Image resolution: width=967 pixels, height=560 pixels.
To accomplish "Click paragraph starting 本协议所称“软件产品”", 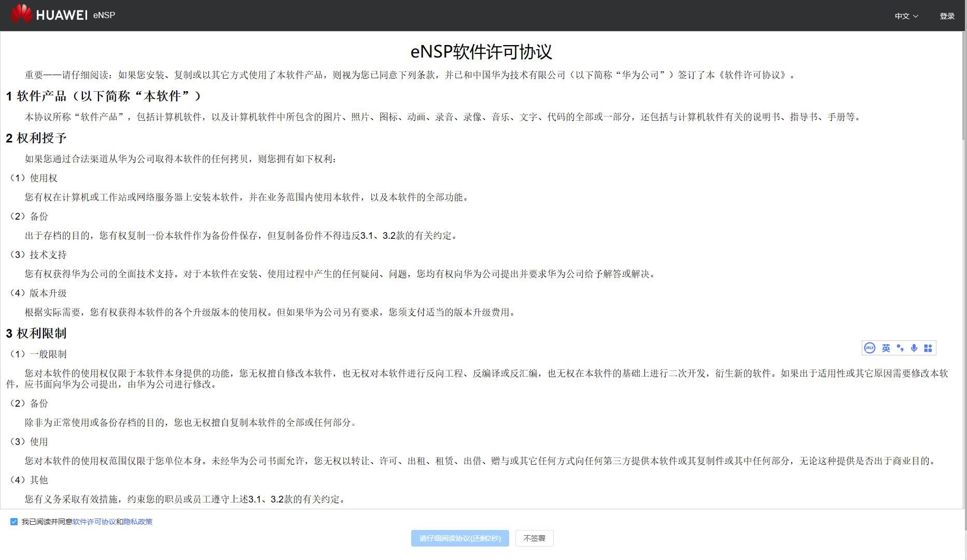I will point(444,117).
